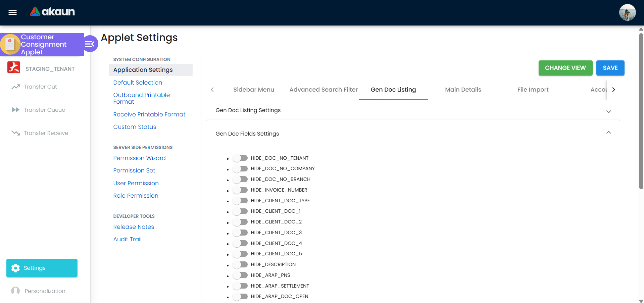
Task: Enable HIDE_ARAP_SETTLEMENT switch
Action: 240,286
